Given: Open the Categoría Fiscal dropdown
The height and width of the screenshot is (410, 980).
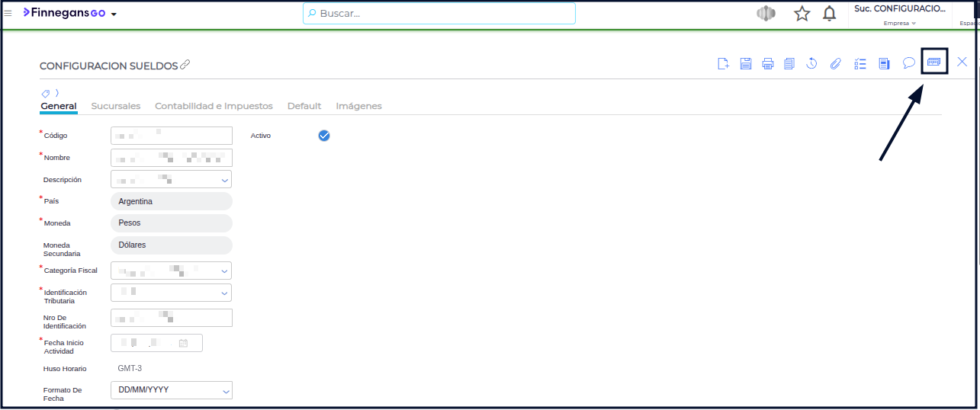Looking at the screenshot, I should 225,271.
